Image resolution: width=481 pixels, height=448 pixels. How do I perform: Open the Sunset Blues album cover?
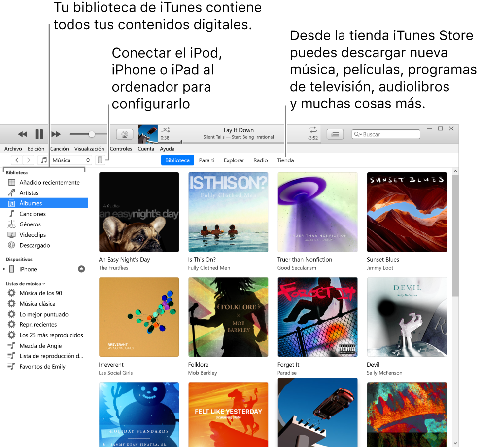click(x=407, y=212)
